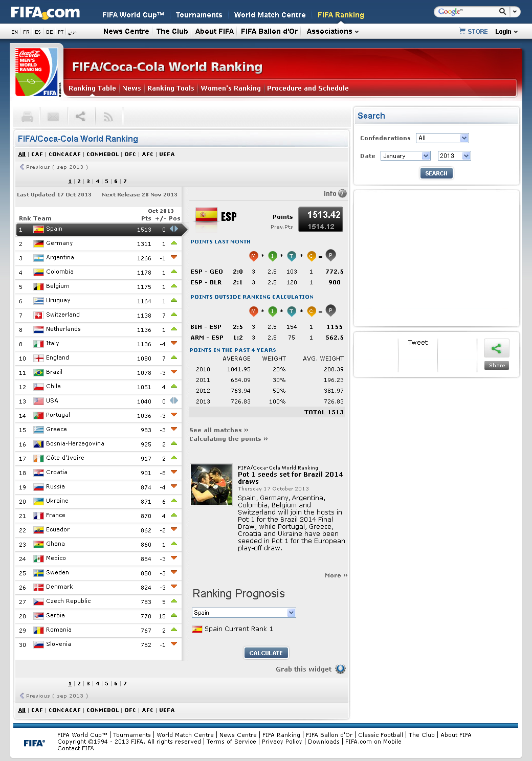Click the article photo thumbnail
The height and width of the screenshot is (761, 532).
[211, 485]
